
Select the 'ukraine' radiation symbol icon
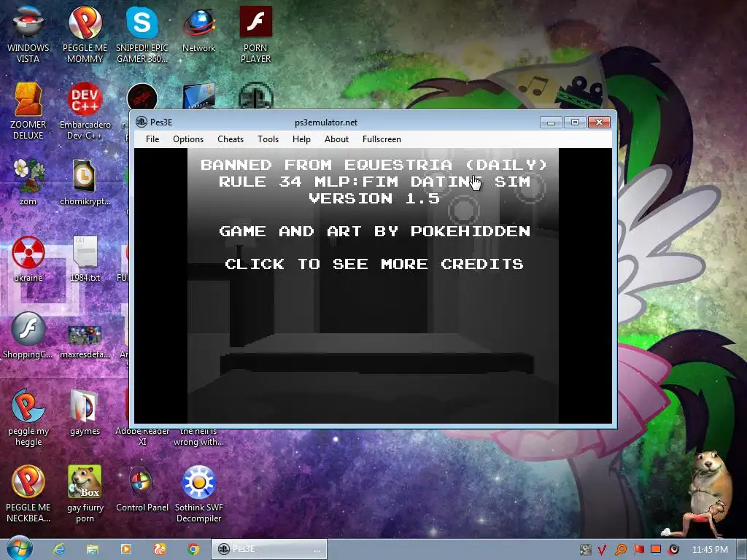click(x=28, y=259)
